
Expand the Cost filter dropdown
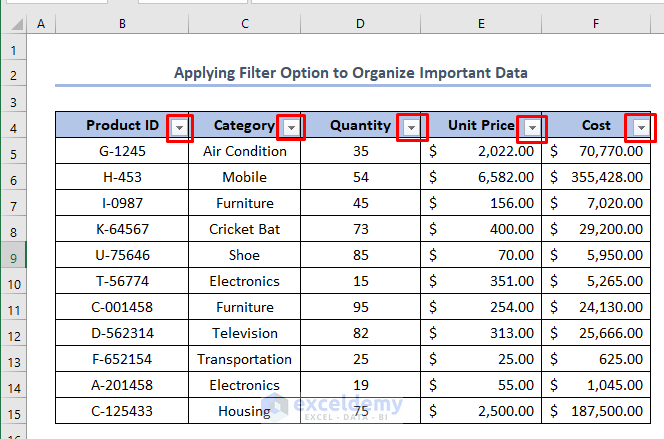[x=640, y=127]
